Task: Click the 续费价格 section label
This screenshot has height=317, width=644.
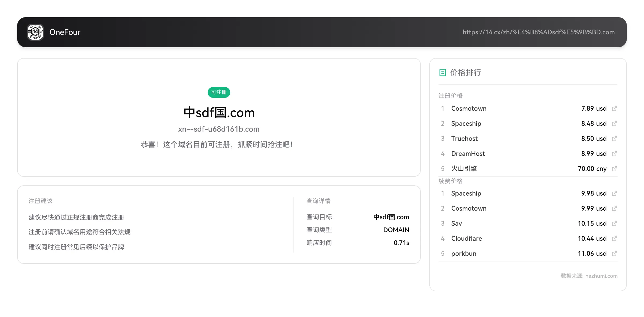Action: (x=451, y=181)
